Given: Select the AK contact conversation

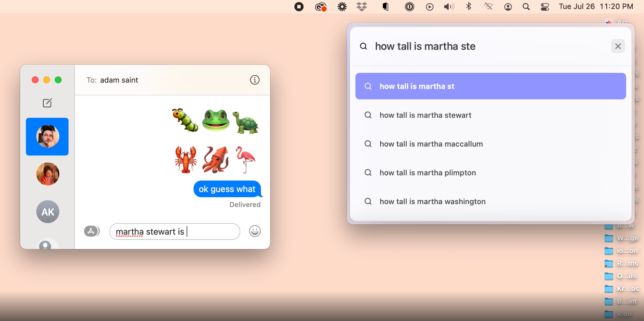Looking at the screenshot, I should click(x=48, y=212).
